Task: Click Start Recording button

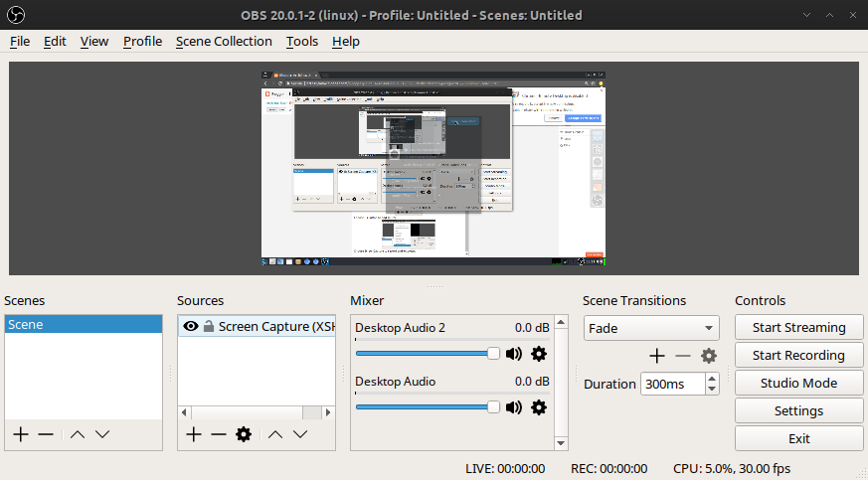Action: 798,355
